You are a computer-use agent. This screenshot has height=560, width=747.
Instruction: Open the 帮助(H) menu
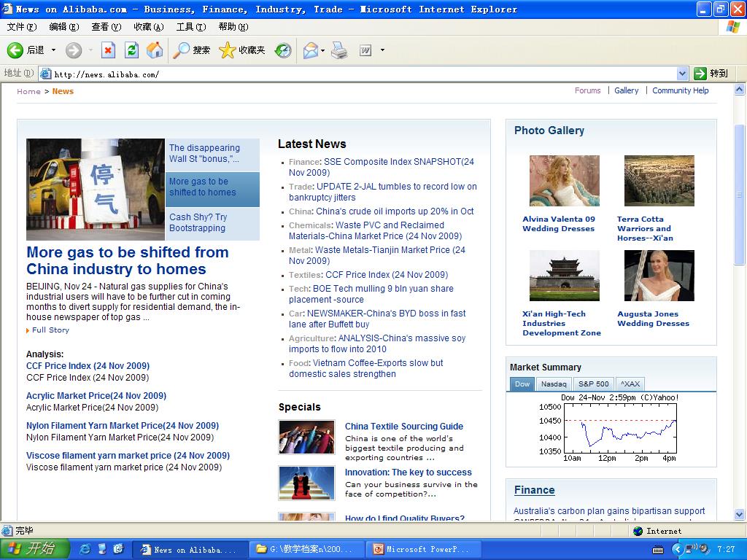tap(233, 27)
